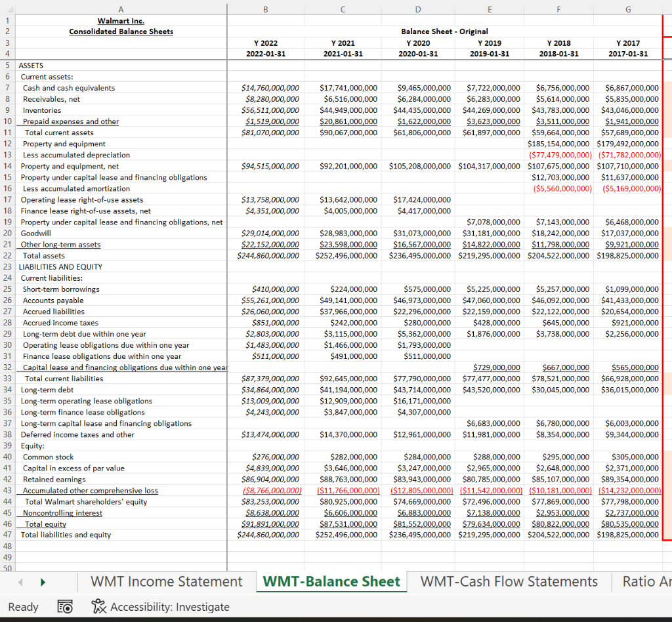The width and height of the screenshot is (672, 622).
Task: Select column A header
Action: coord(121,9)
